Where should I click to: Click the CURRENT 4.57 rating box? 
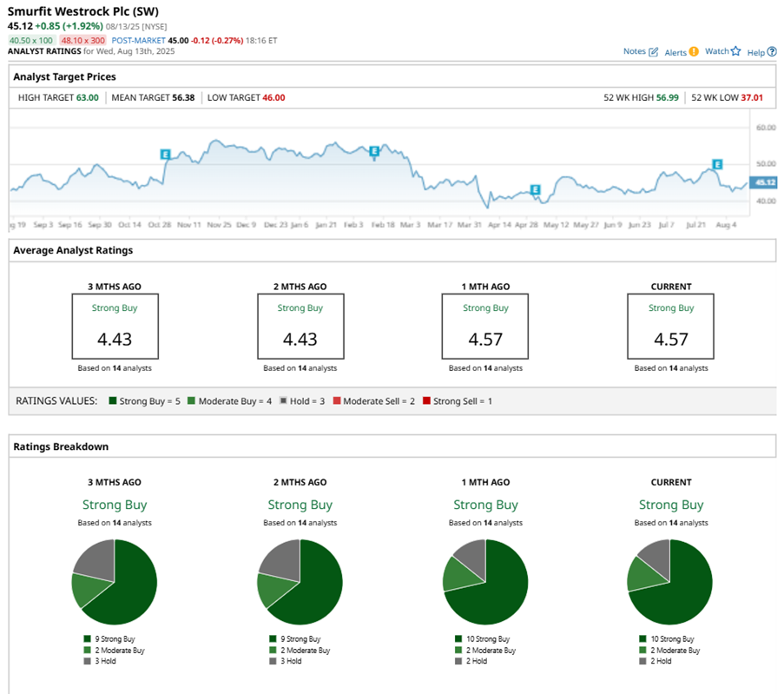pos(670,327)
